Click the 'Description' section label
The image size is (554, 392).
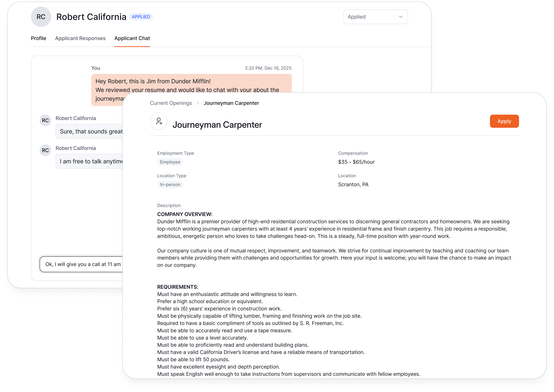click(x=169, y=205)
